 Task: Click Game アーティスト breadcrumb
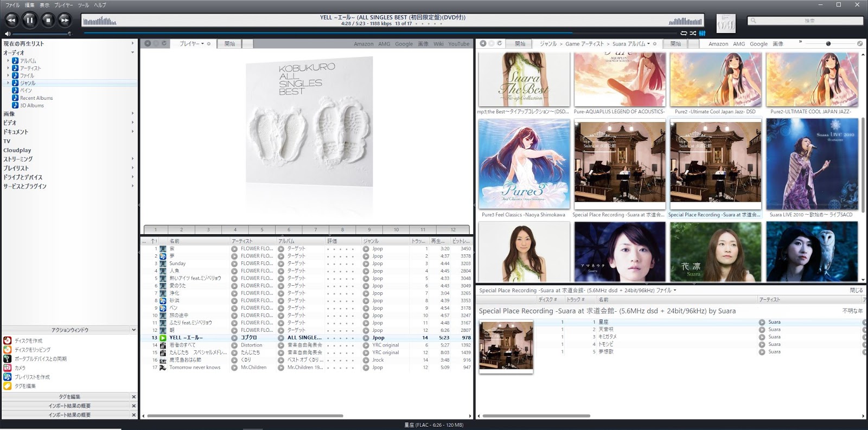[x=584, y=44]
